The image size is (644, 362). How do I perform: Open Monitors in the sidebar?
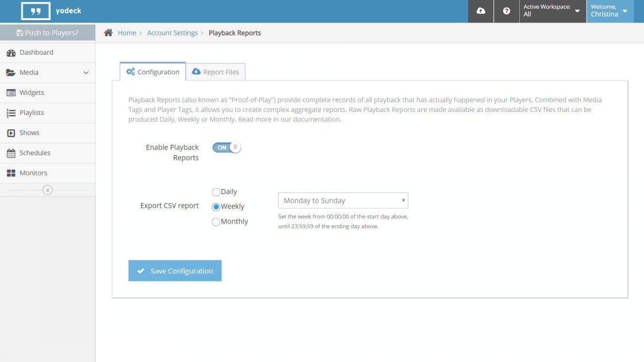[33, 173]
